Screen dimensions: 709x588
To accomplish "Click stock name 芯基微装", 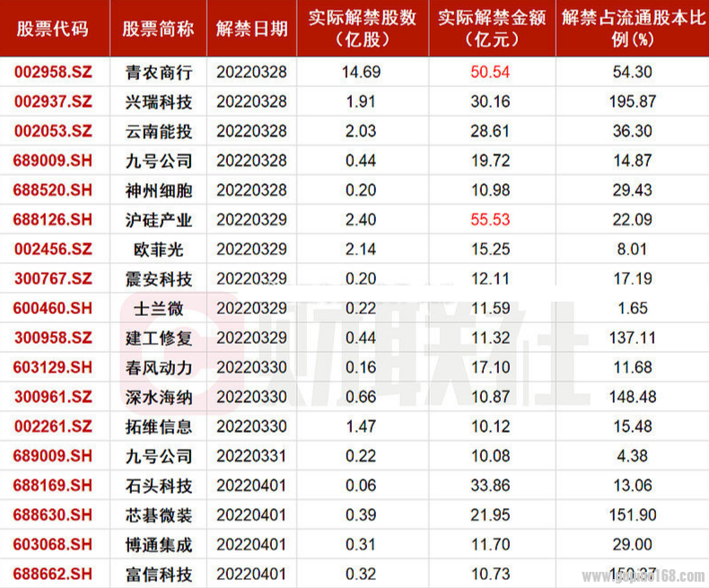I will point(159,515).
